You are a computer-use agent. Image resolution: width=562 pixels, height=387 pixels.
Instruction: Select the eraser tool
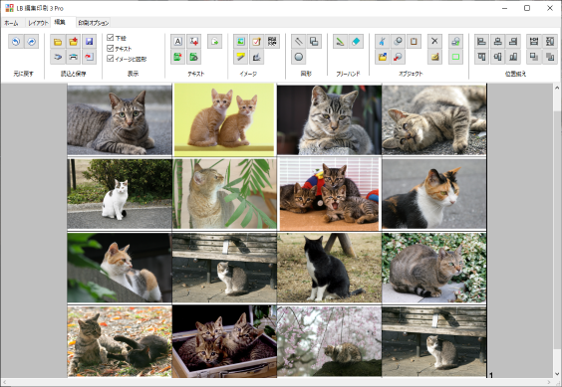pos(356,42)
